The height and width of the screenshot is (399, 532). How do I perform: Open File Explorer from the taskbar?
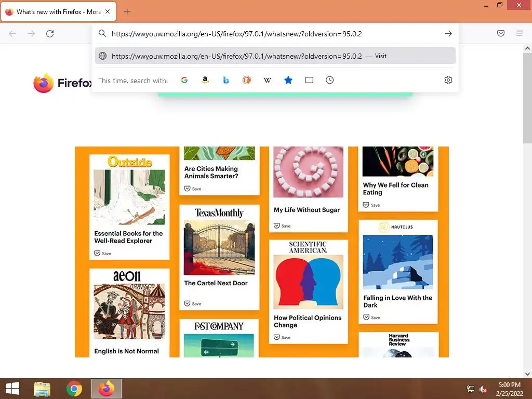[x=42, y=389]
